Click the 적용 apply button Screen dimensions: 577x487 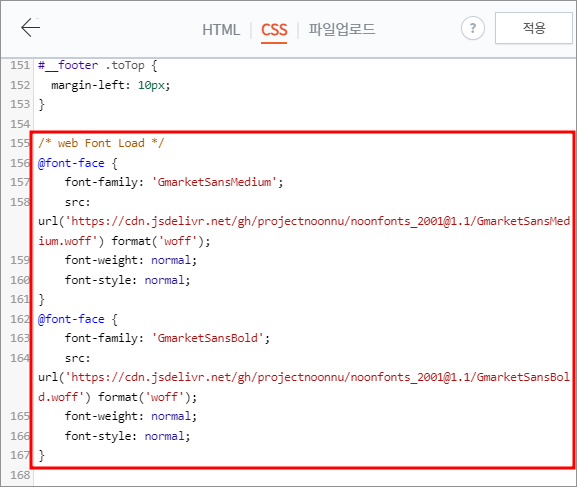click(x=534, y=28)
